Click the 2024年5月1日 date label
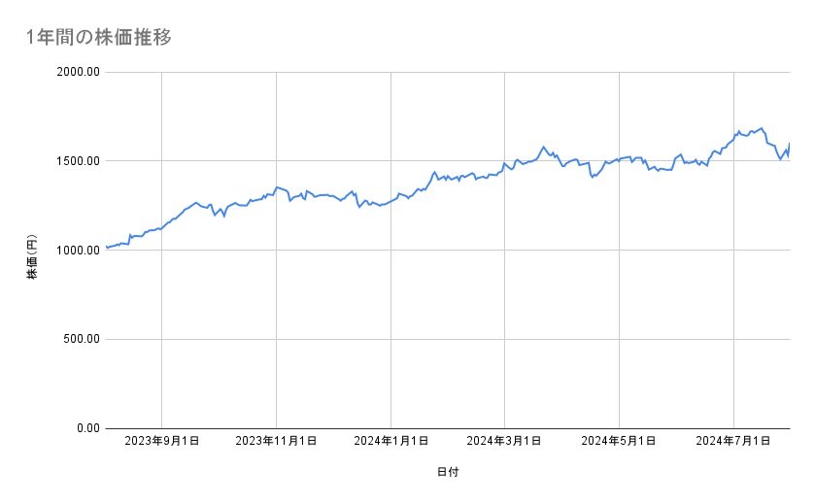Viewport: 815px width, 504px height. (620, 441)
